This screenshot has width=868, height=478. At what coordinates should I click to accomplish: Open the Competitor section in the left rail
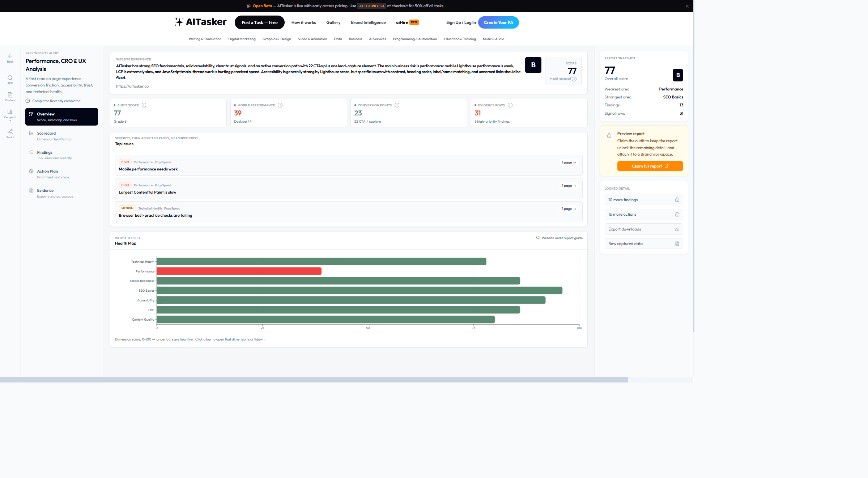(x=10, y=115)
